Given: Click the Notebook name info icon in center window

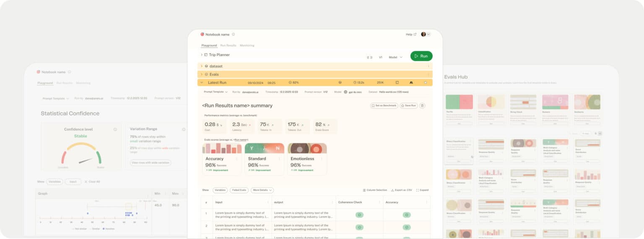Looking at the screenshot, I should tap(234, 34).
